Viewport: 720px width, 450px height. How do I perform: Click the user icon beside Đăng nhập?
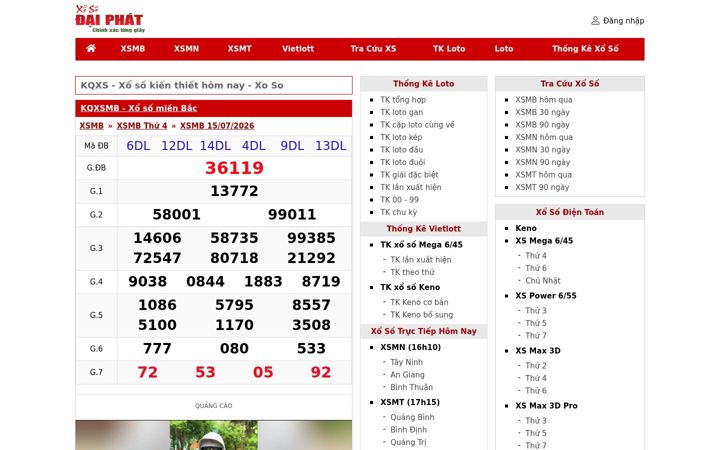(595, 21)
